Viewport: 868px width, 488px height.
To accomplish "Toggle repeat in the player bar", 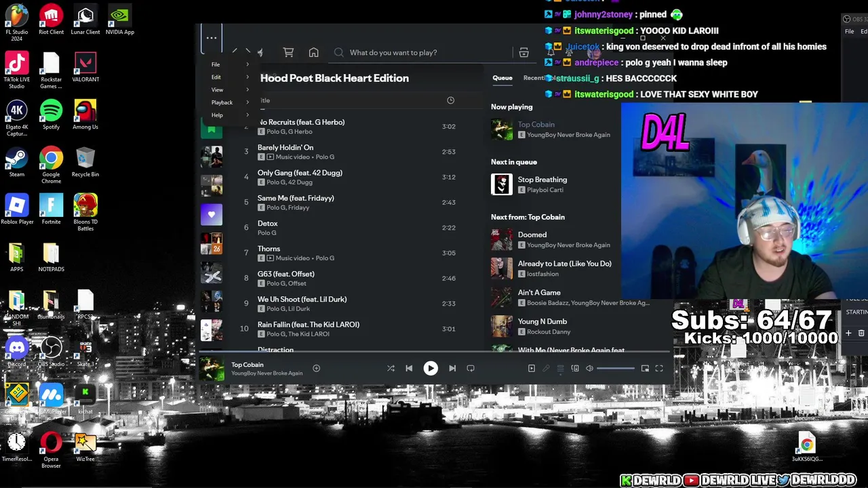I will click(x=471, y=368).
